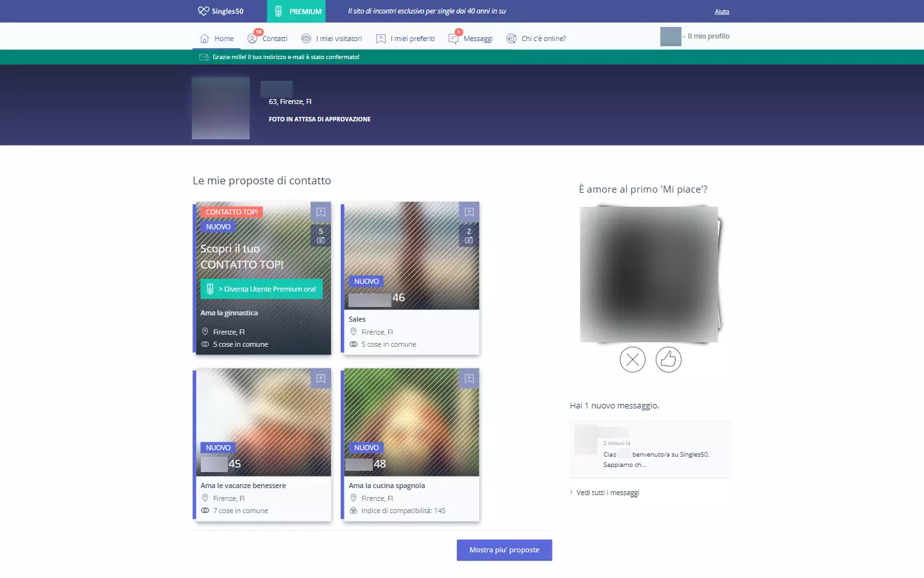The height and width of the screenshot is (578, 924).
Task: Go to I miei visitatori
Action: 332,39
